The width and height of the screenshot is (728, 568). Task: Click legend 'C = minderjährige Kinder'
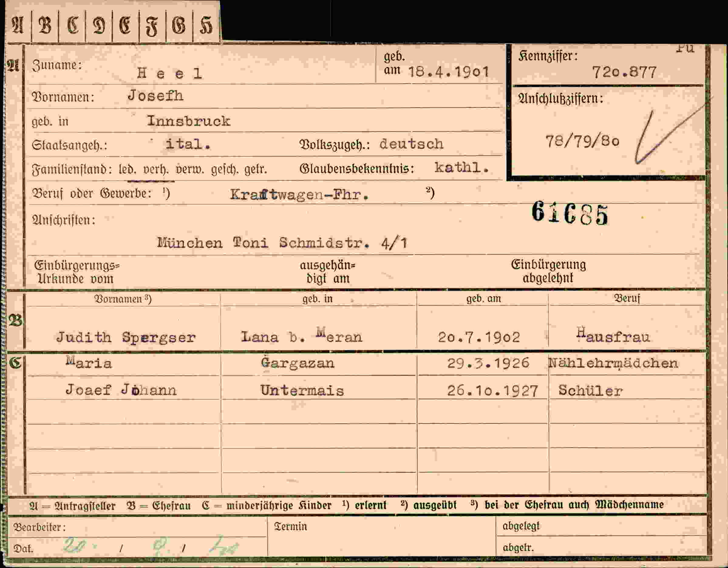click(267, 506)
